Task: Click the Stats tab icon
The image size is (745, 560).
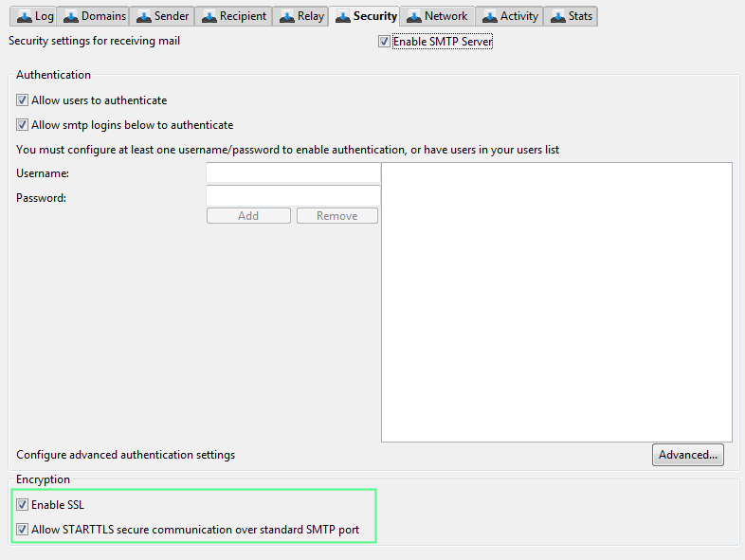Action: pos(557,16)
